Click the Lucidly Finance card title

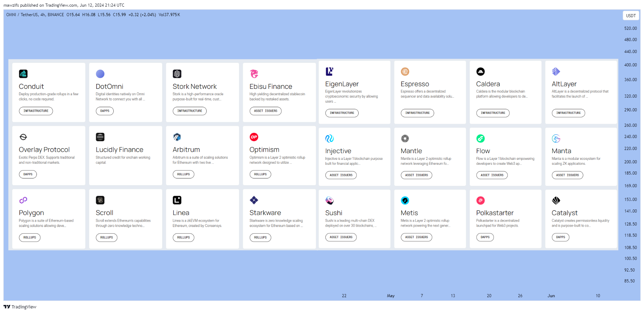(119, 150)
